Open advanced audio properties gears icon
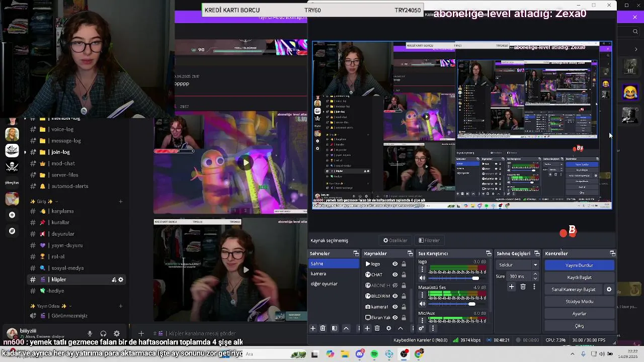644x362 pixels. tap(421, 328)
